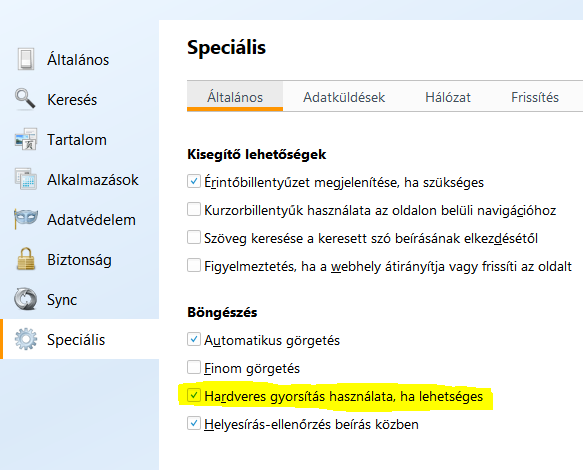This screenshot has height=470, width=583.
Task: Enable Szöveg keresése a keresett szó checkbox
Action: click(x=194, y=237)
